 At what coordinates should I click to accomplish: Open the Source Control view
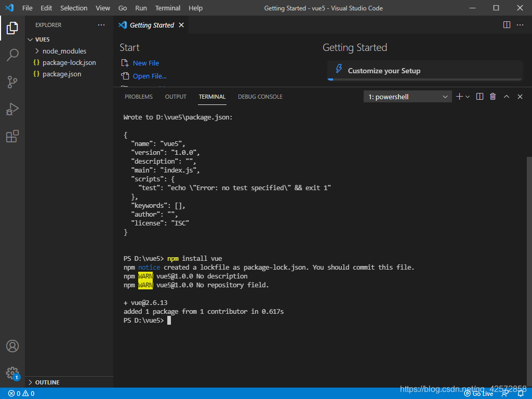pyautogui.click(x=12, y=82)
